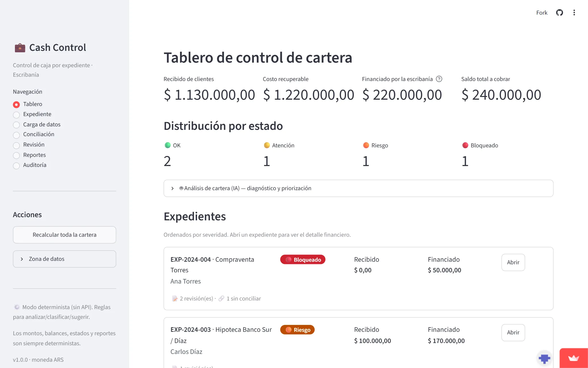588x368 pixels.
Task: Open expediente EXP-2024-004 with Abrir
Action: 513,262
